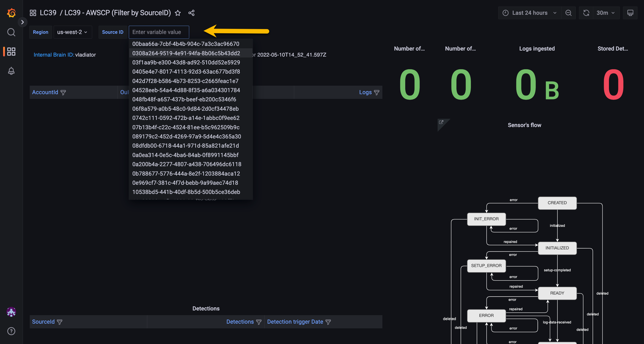Open the search icon in sidebar

11,32
